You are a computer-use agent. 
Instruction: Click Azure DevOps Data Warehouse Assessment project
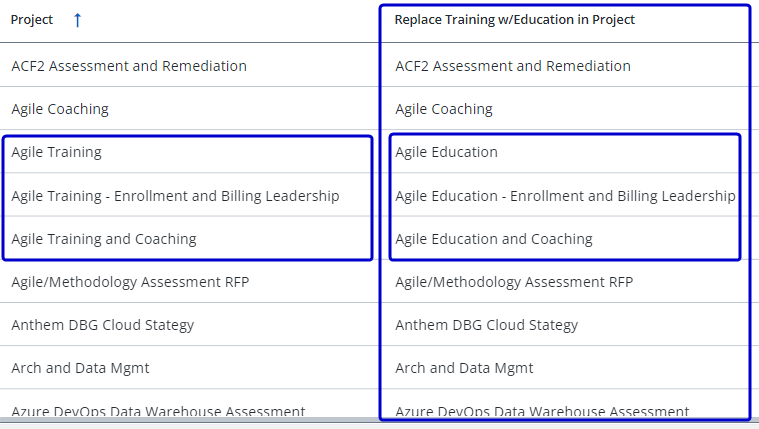[158, 411]
